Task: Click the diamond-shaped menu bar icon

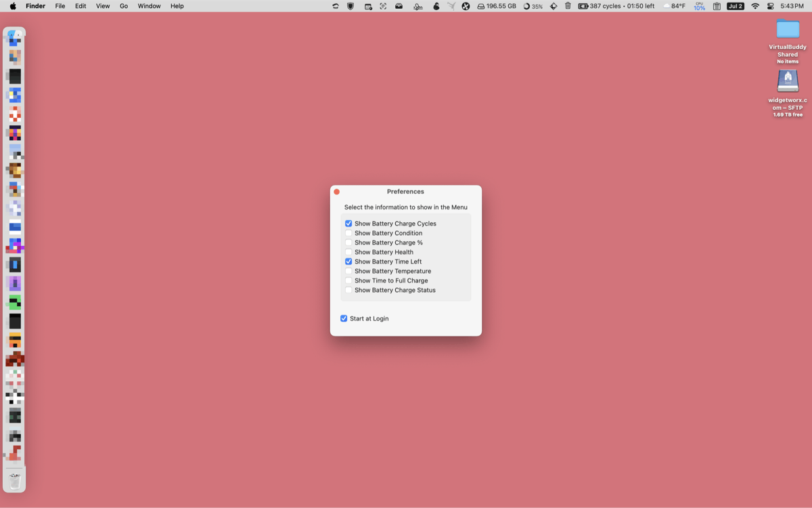Action: [554, 6]
